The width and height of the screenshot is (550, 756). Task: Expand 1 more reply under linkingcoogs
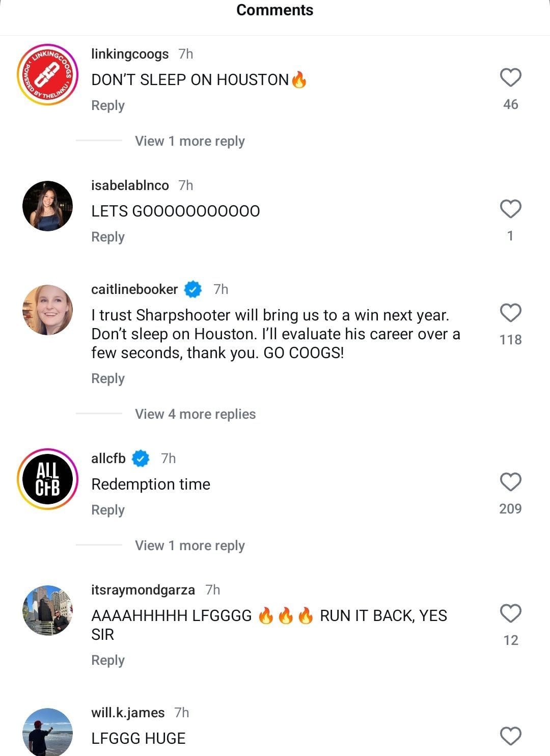coord(189,141)
